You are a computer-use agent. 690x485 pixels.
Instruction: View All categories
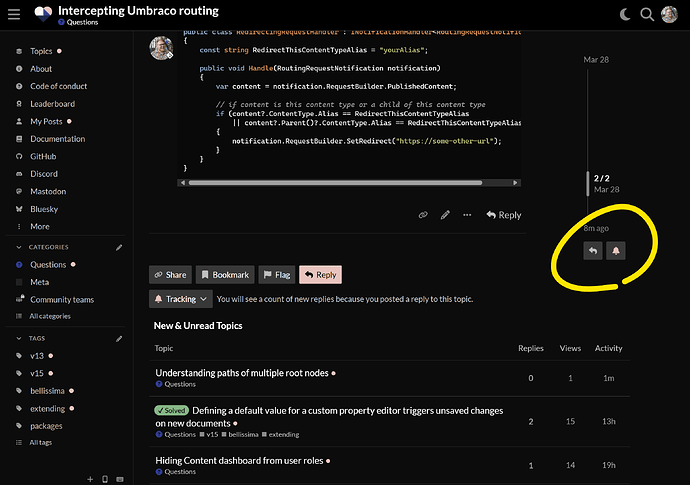click(50, 316)
